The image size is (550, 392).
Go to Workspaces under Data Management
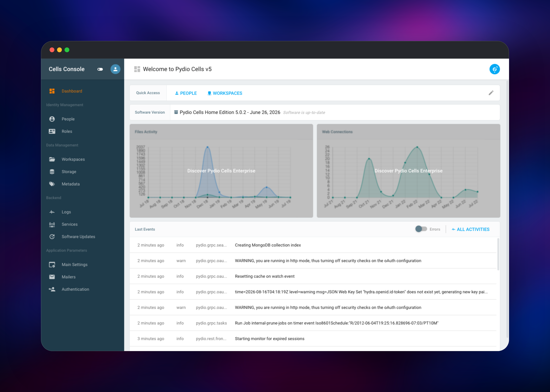(83, 159)
